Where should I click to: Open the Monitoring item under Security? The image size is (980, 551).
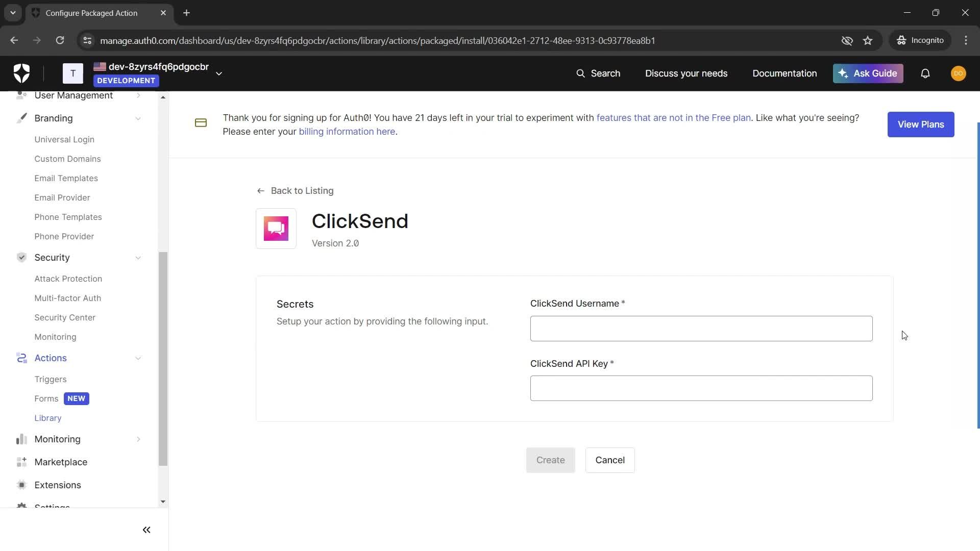(55, 337)
